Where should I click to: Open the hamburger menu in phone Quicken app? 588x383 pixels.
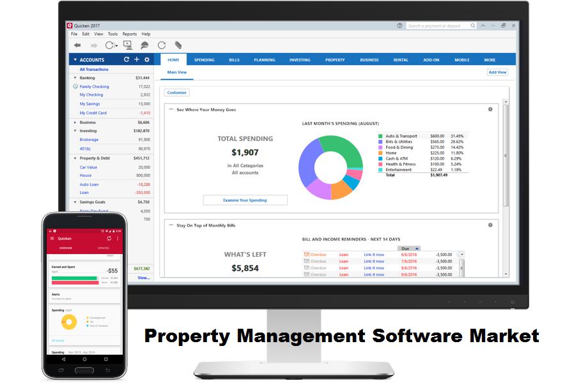point(52,239)
